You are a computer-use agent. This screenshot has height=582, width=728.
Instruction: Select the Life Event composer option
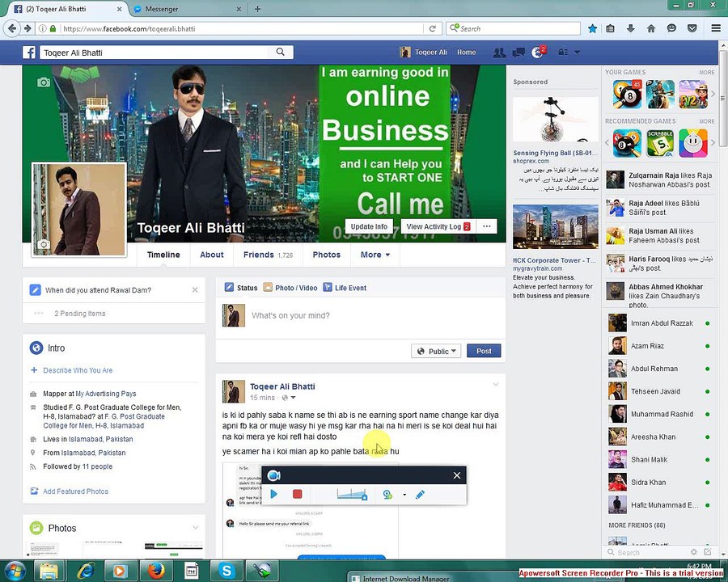pos(345,288)
